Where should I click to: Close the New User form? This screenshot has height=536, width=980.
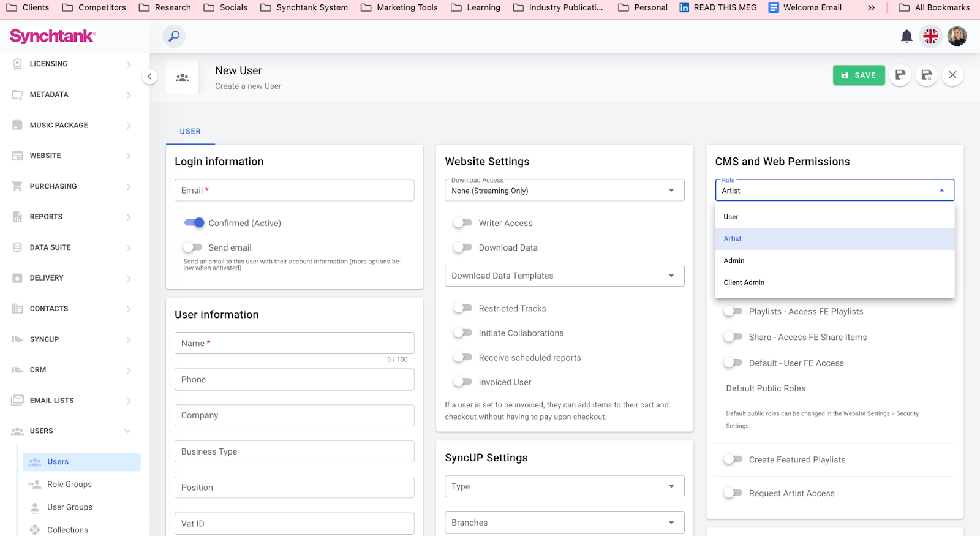pos(952,75)
